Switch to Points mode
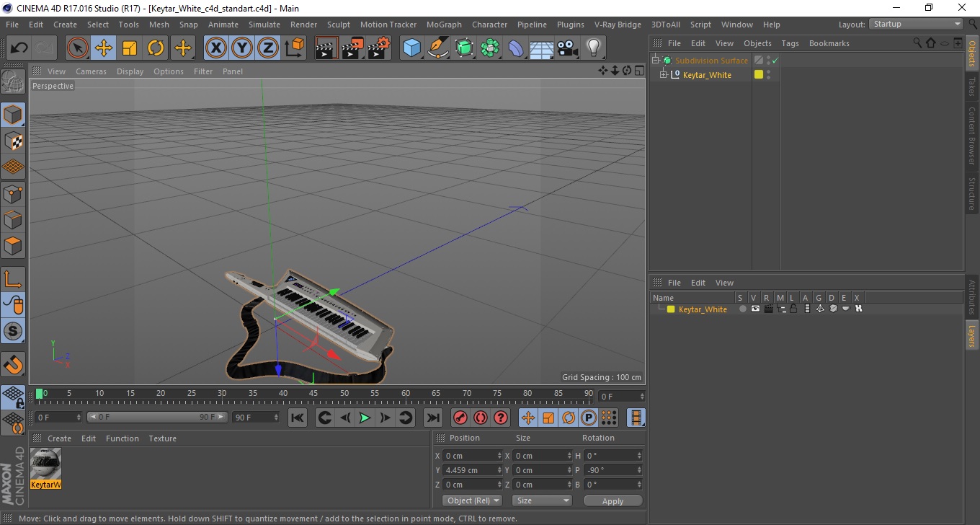Screen dimensions: 980x525 point(13,193)
